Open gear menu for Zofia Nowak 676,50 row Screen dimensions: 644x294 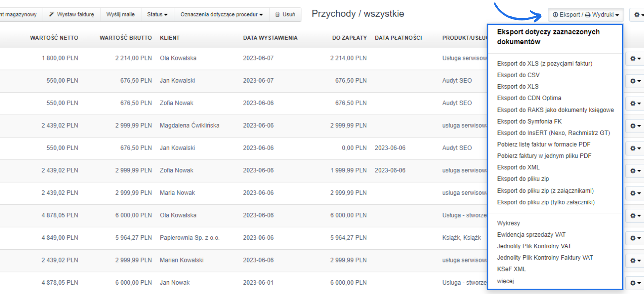[x=635, y=103]
